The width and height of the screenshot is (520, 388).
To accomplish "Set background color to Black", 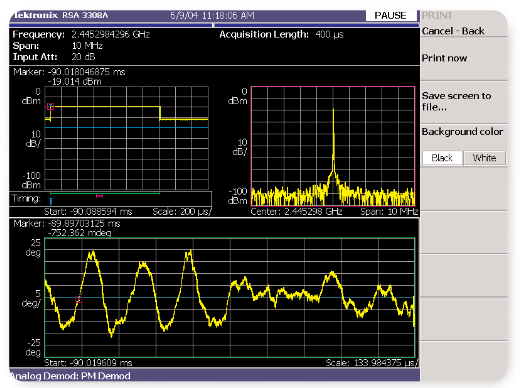I will [x=442, y=158].
